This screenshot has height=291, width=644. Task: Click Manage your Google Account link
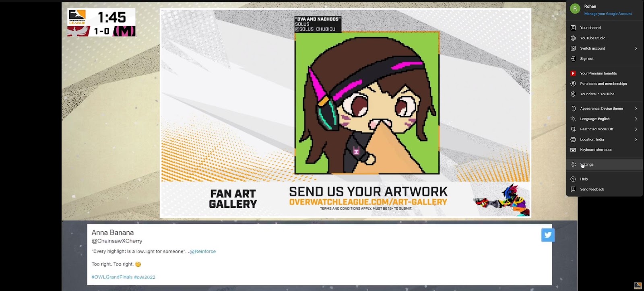coord(608,14)
